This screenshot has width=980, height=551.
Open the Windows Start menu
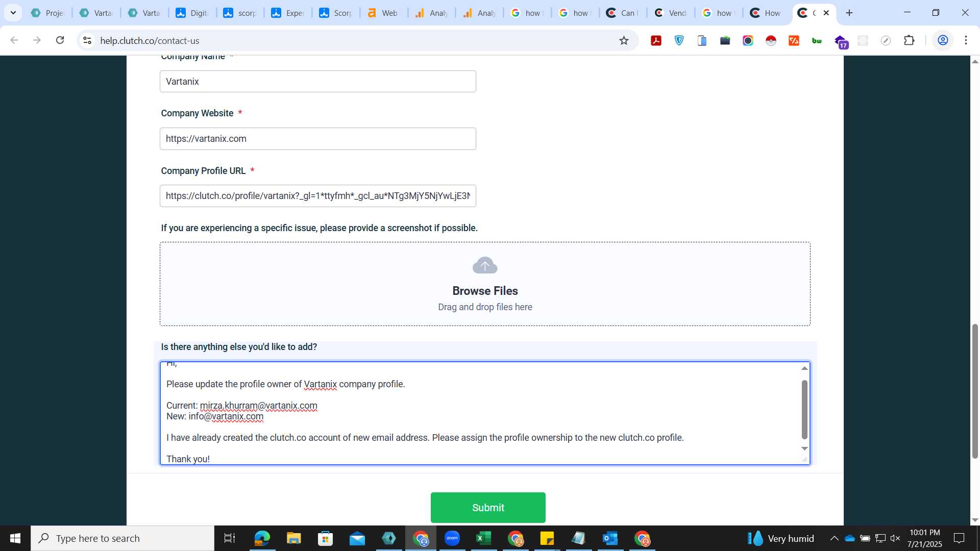point(15,538)
